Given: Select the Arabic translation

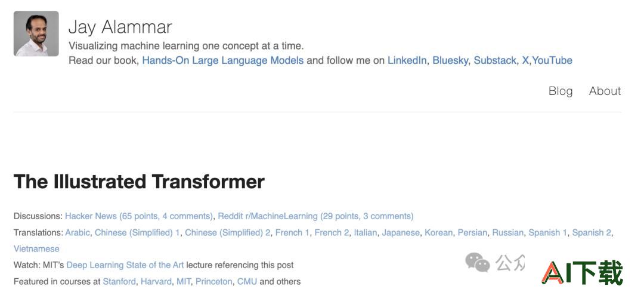Looking at the screenshot, I should [77, 233].
